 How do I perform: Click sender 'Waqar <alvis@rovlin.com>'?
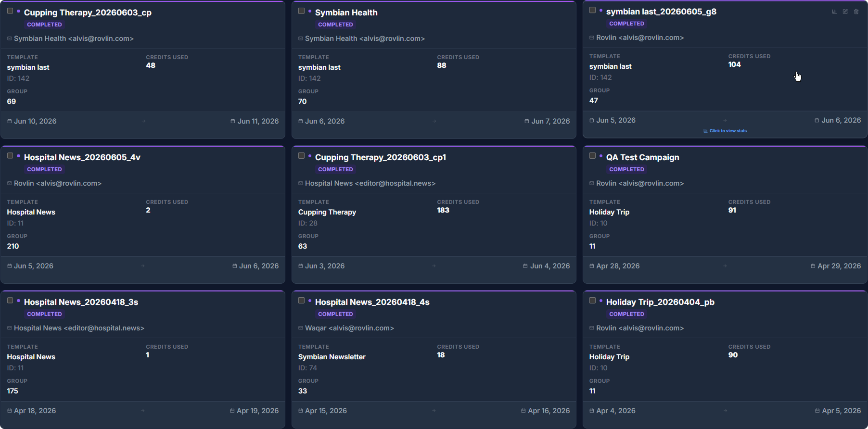click(x=349, y=328)
